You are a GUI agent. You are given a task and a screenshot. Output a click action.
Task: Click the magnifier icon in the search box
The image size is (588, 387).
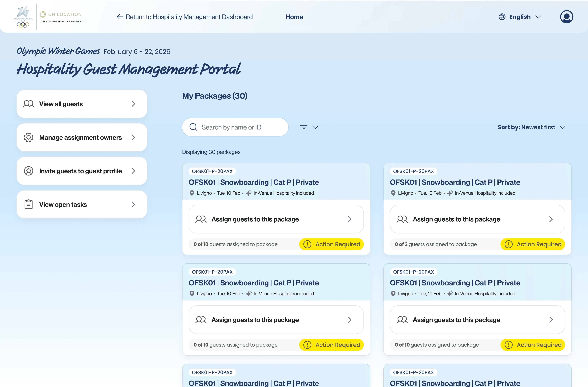pyautogui.click(x=193, y=127)
